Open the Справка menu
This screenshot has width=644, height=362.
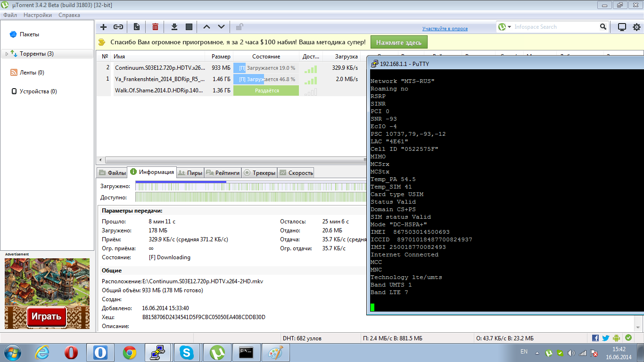click(69, 15)
